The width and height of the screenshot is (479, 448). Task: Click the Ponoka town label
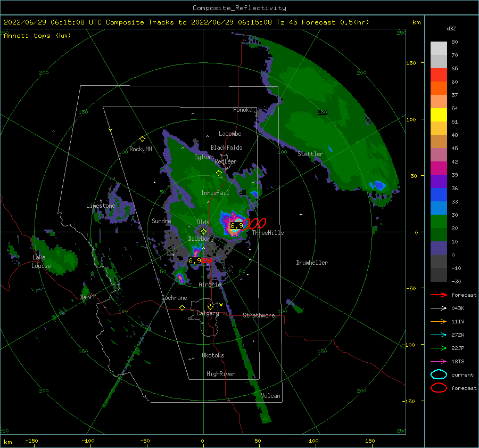(x=243, y=110)
